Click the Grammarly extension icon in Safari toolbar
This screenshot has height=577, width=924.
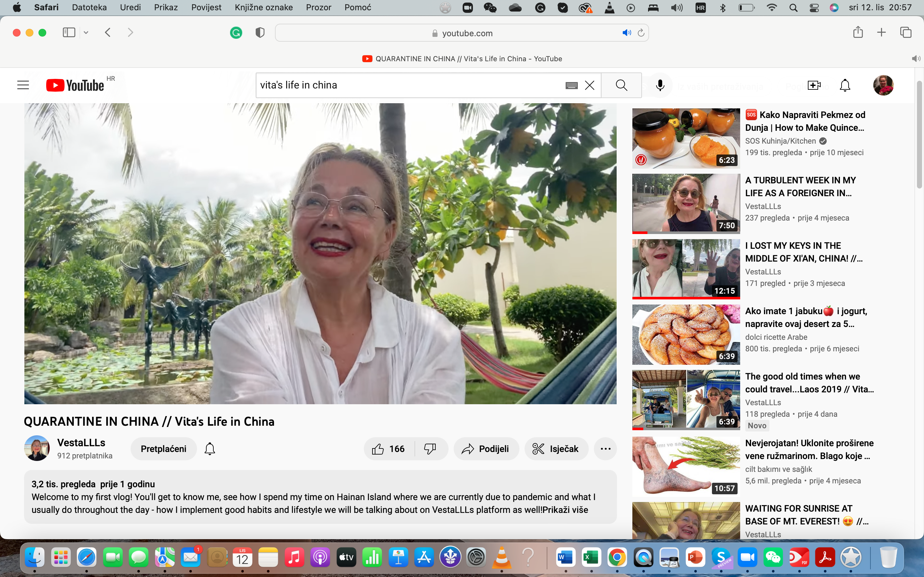point(236,33)
